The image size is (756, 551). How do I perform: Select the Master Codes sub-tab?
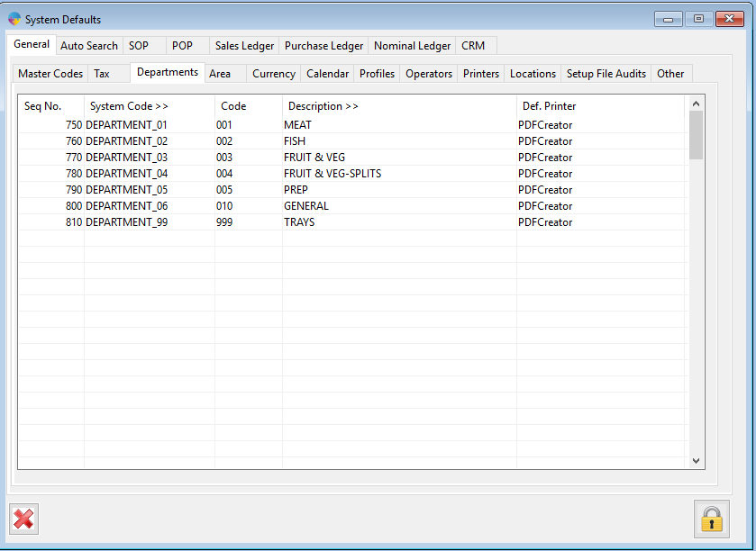tap(50, 74)
